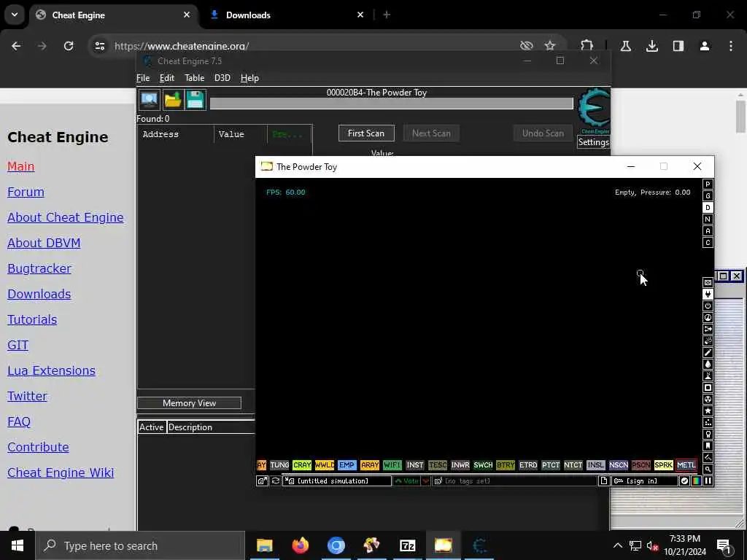Select CRAY element swatch
Viewport: 747px width, 560px height.
click(x=301, y=464)
